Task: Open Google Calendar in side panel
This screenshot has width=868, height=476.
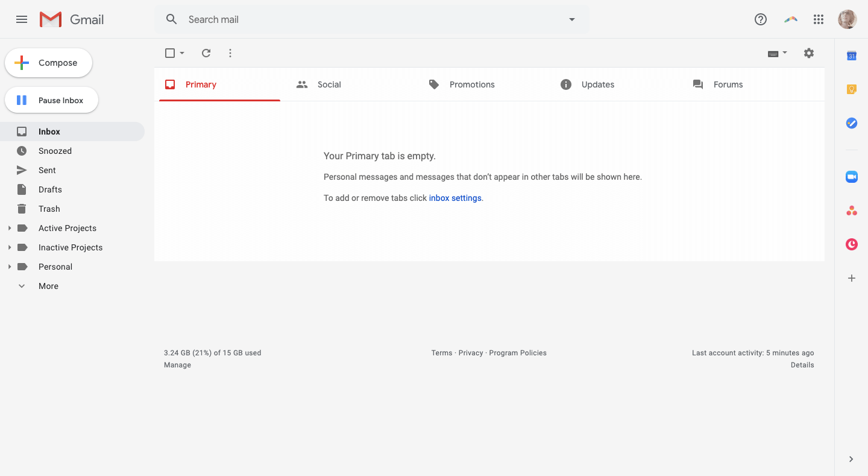Action: point(852,56)
